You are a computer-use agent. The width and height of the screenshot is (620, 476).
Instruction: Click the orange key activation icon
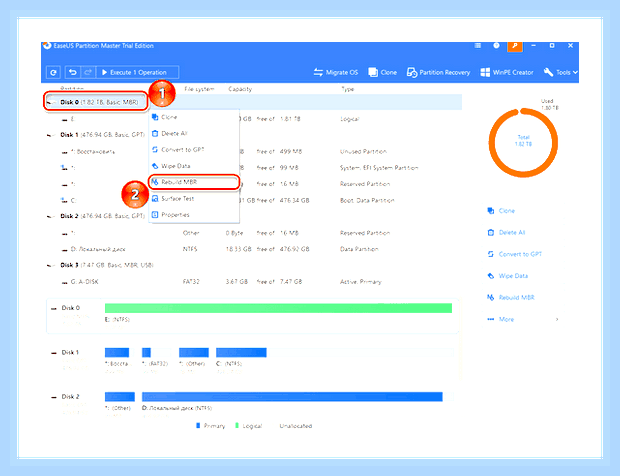pyautogui.click(x=515, y=46)
